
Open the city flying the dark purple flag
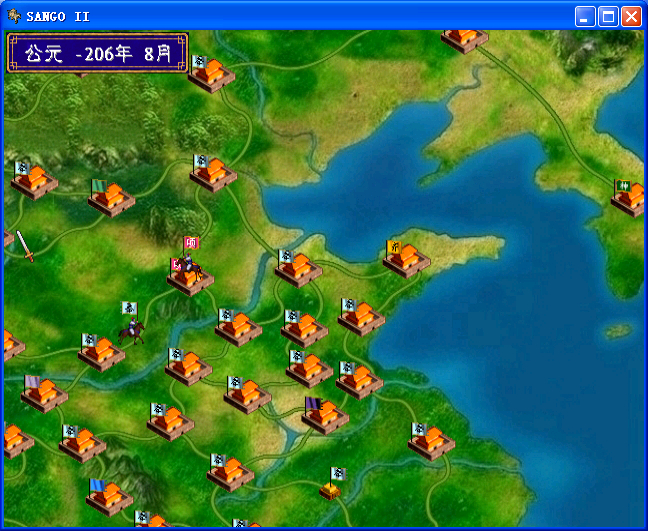point(325,416)
